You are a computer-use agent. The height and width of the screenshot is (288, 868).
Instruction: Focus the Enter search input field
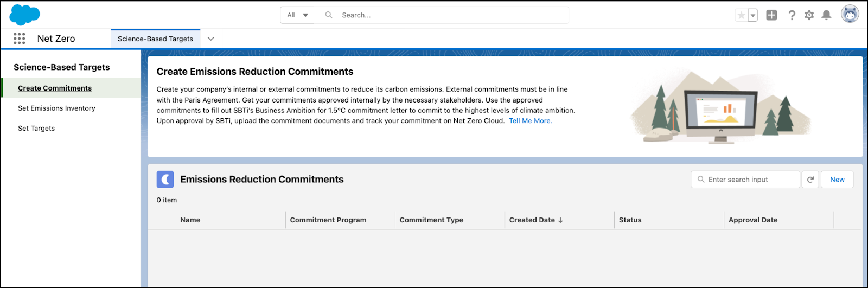coord(745,180)
